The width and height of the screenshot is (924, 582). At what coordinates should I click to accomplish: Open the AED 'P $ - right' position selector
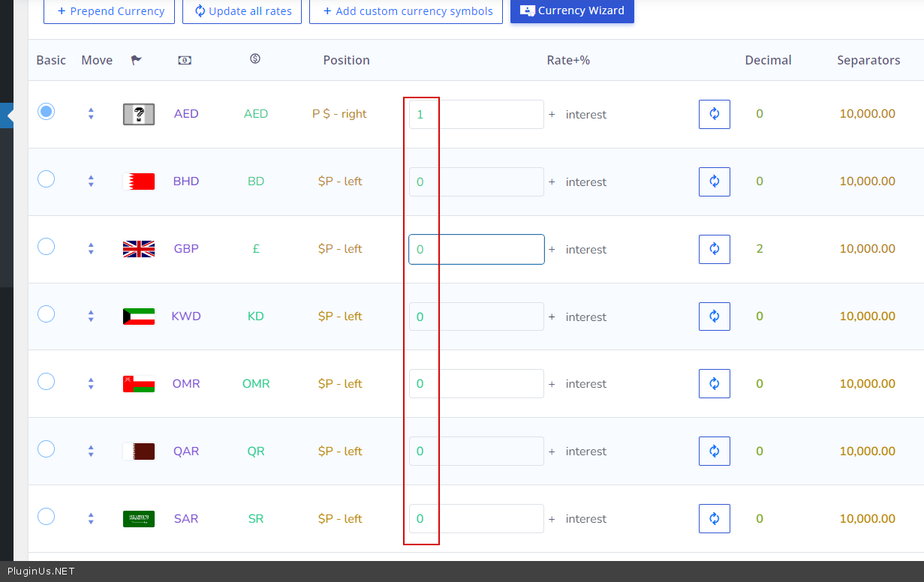[x=339, y=114]
